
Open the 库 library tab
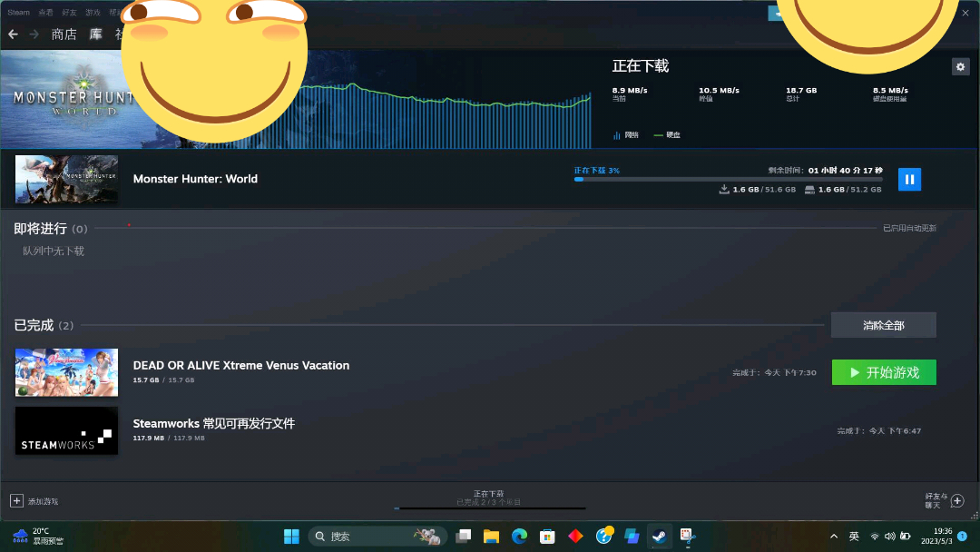click(95, 34)
